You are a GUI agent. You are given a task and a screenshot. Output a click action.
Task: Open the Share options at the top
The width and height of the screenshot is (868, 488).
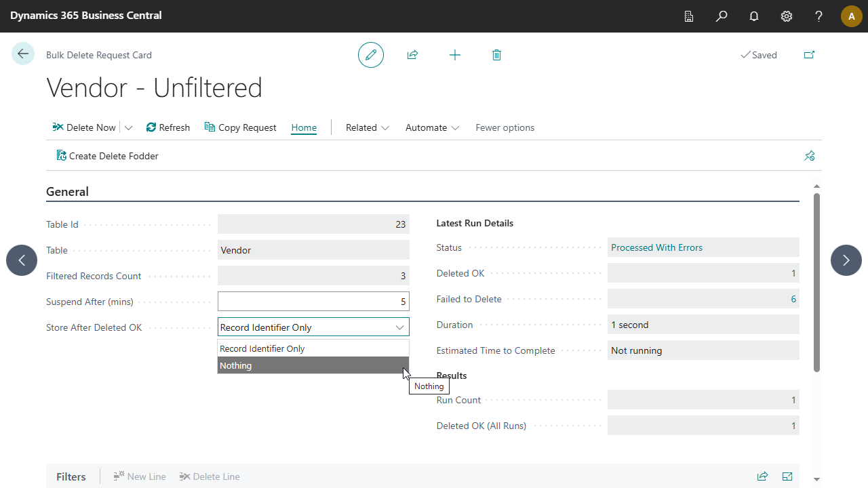pyautogui.click(x=413, y=55)
